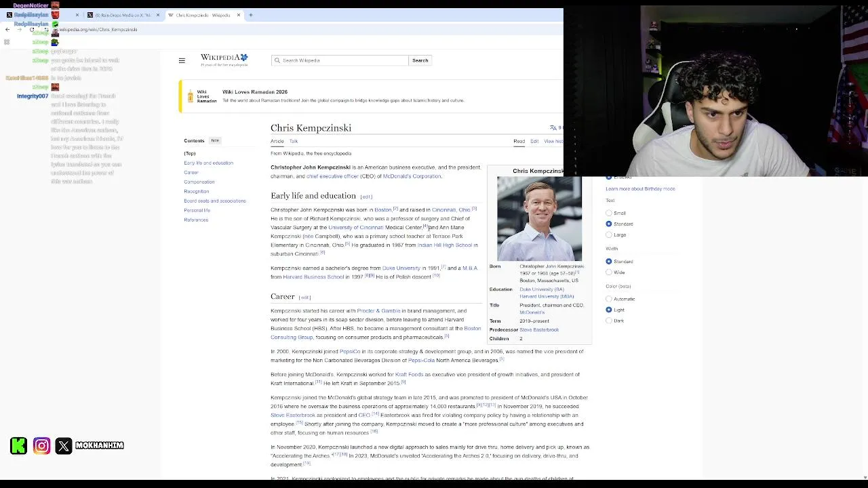
Task: Reload the page with refresh icon
Action: click(x=32, y=30)
